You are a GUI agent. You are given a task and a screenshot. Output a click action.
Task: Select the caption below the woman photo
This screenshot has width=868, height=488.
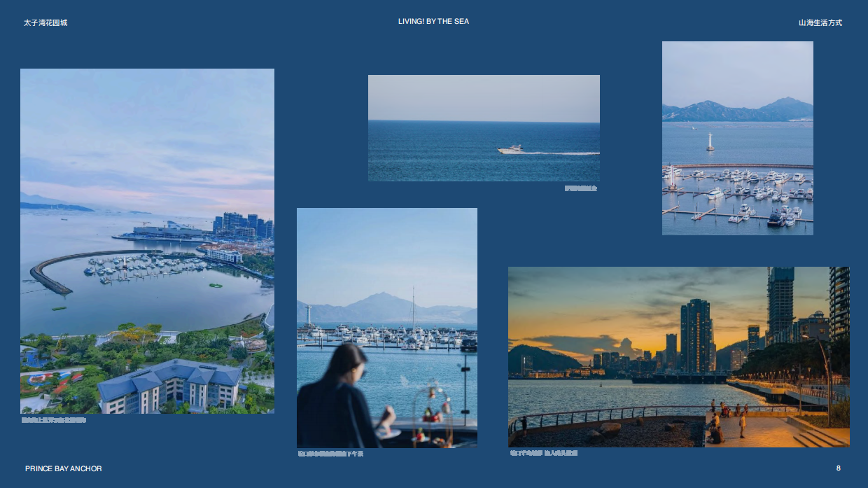pyautogui.click(x=330, y=454)
